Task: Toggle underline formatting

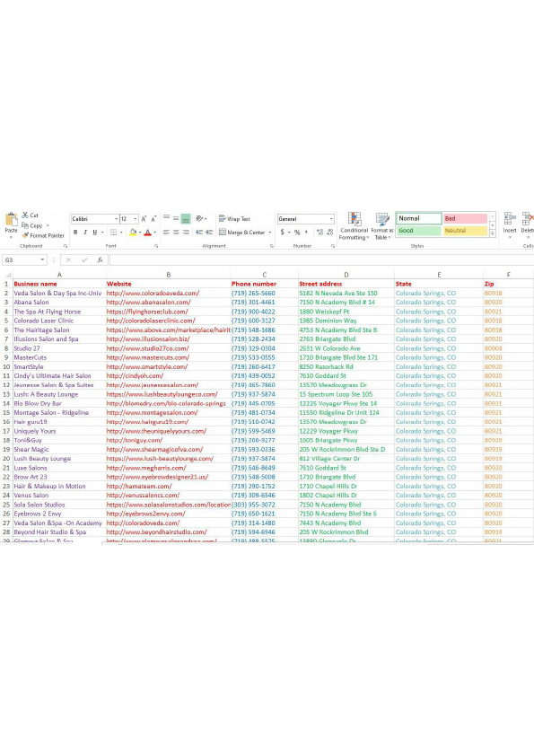Action: tap(94, 233)
